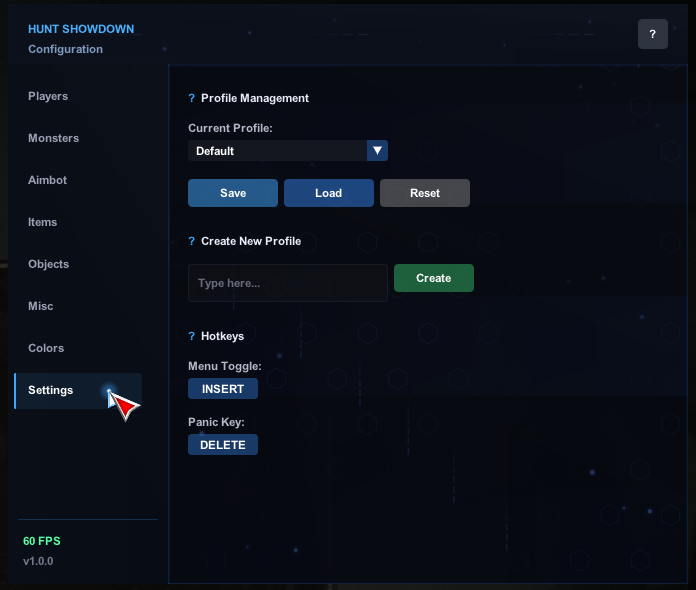Viewport: 696px width, 590px height.
Task: Load the selected profile
Action: pyautogui.click(x=329, y=193)
